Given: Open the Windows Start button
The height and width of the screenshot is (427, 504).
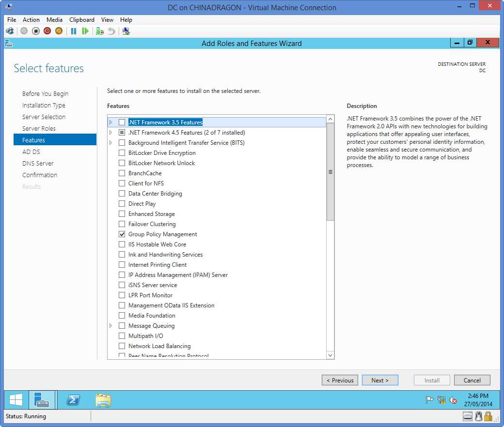Looking at the screenshot, I should tap(16, 400).
